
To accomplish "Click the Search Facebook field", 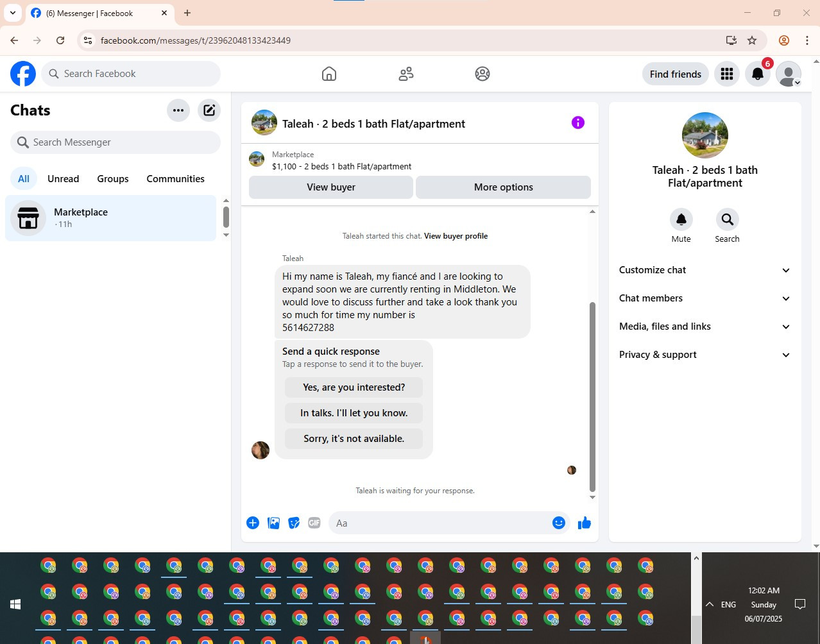I will coord(132,74).
